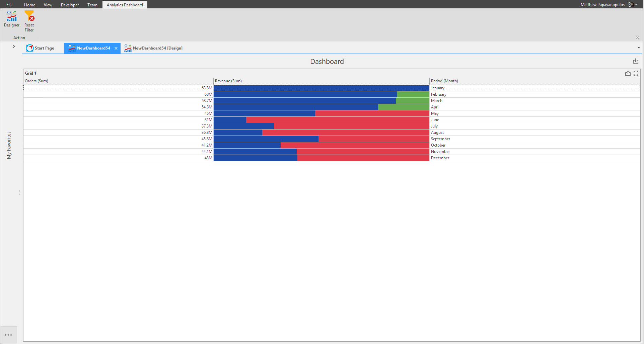Click the Period (Month) column header

[x=535, y=81]
